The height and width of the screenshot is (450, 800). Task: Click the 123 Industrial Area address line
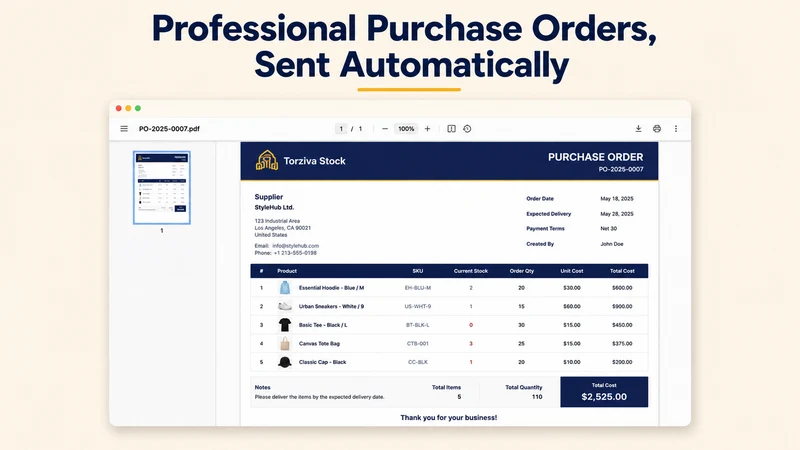[x=277, y=221]
